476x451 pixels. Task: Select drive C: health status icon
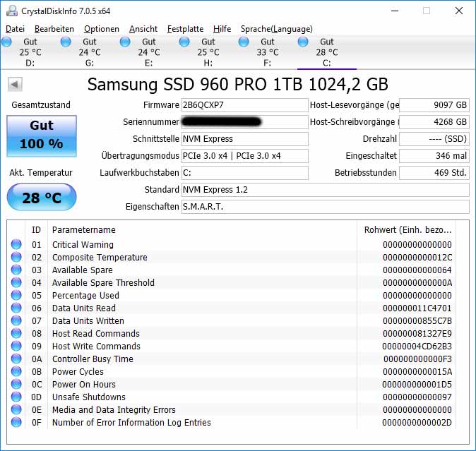pos(303,42)
